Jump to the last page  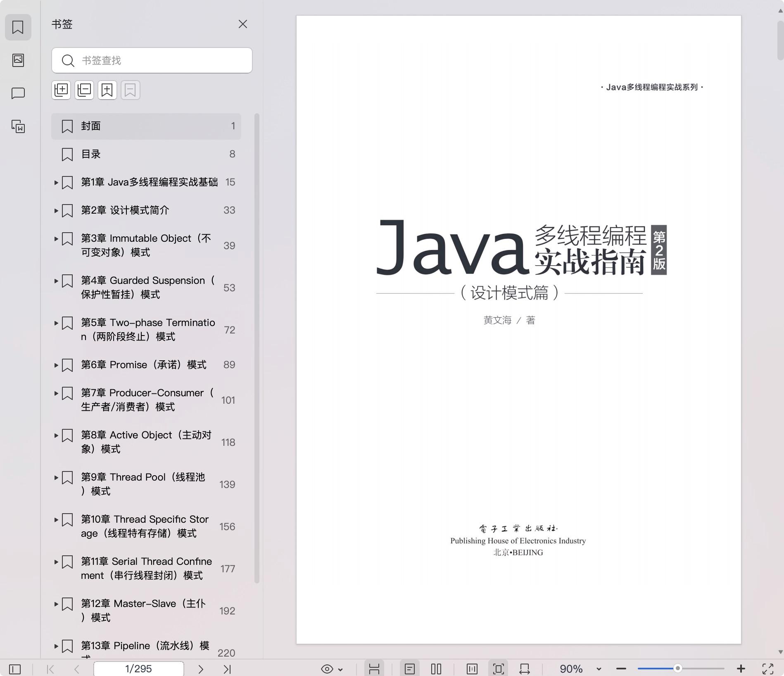pyautogui.click(x=227, y=669)
